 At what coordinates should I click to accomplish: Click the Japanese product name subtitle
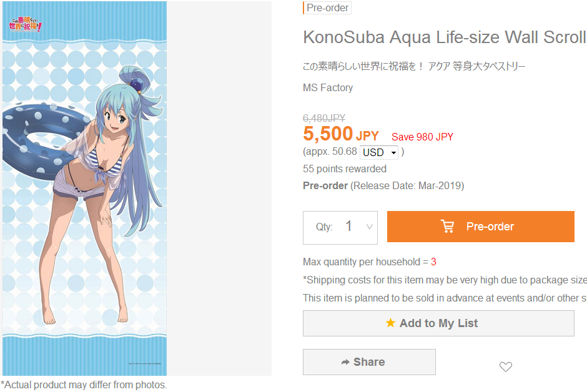(x=414, y=66)
